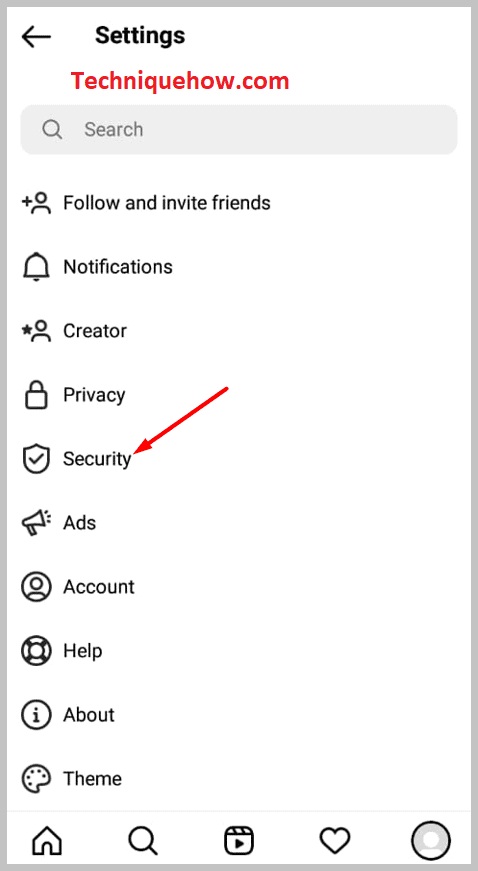Open profile from the bottom avatar
This screenshot has width=478, height=871.
tap(431, 840)
